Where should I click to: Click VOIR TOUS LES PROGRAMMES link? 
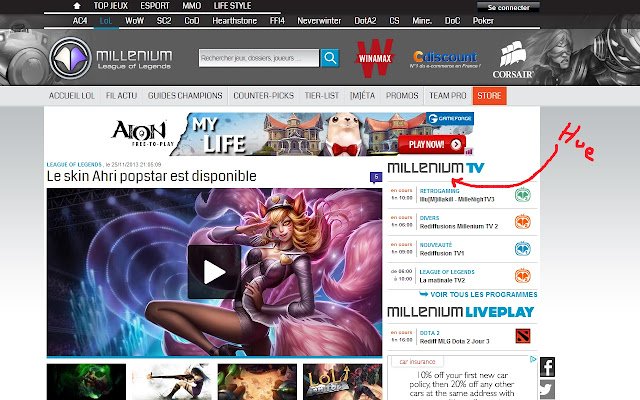[x=478, y=294]
